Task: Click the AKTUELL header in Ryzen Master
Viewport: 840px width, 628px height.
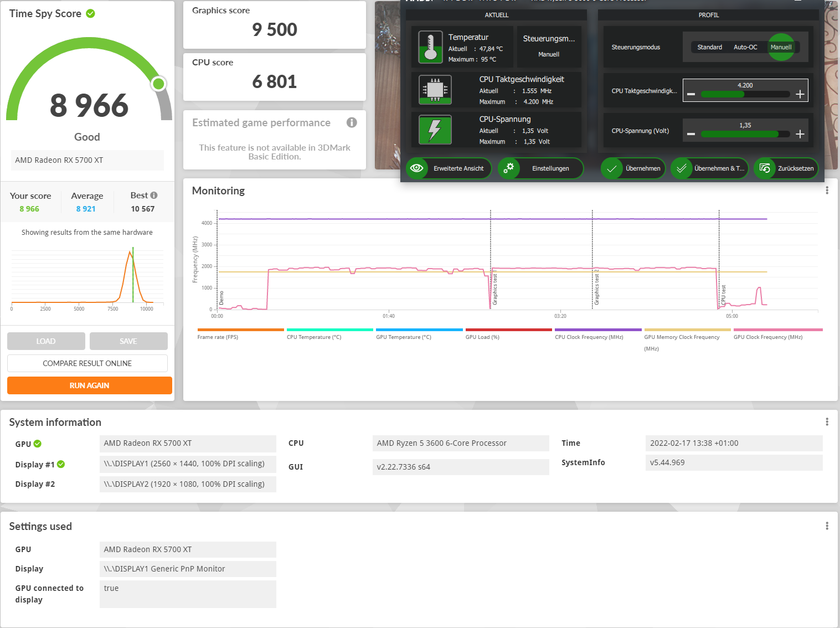Action: click(496, 15)
